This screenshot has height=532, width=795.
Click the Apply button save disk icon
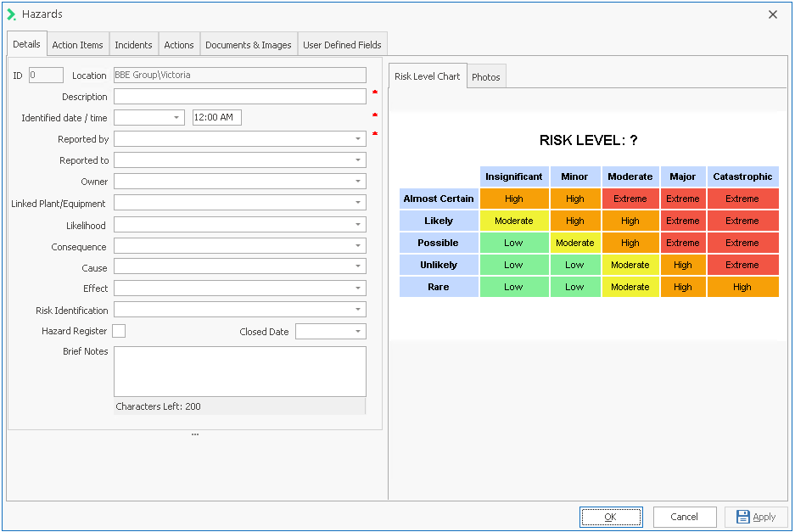click(x=742, y=517)
